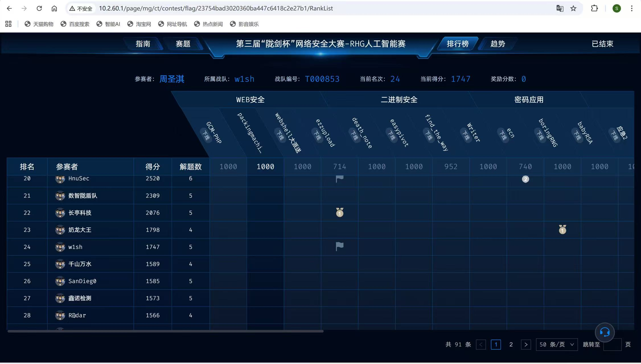Click the horizontal scrollbar under the table

[165, 331]
